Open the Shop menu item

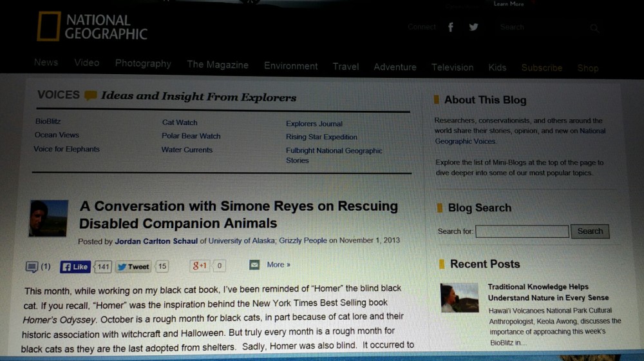point(588,68)
